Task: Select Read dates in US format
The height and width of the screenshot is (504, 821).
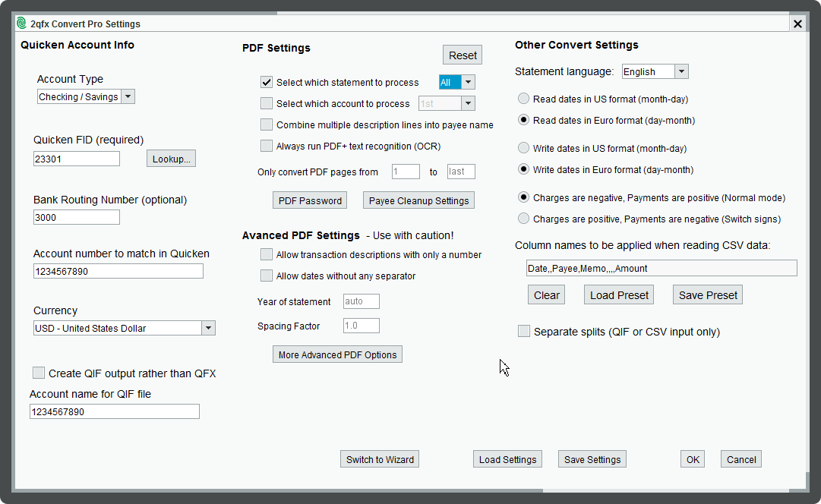Action: pyautogui.click(x=523, y=99)
